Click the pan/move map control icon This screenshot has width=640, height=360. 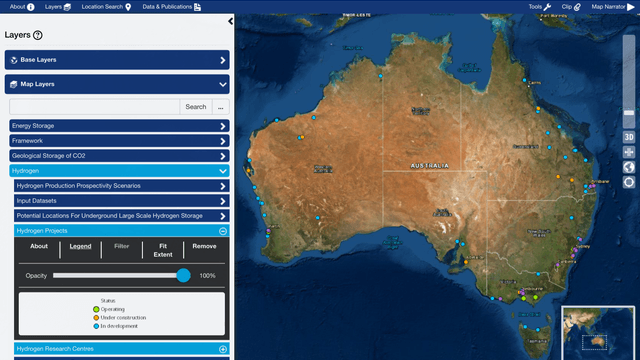[629, 152]
